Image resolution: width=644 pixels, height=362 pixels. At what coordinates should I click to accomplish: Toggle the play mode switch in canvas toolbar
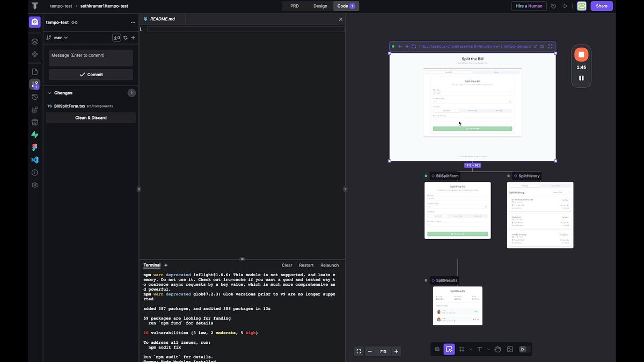(523, 350)
